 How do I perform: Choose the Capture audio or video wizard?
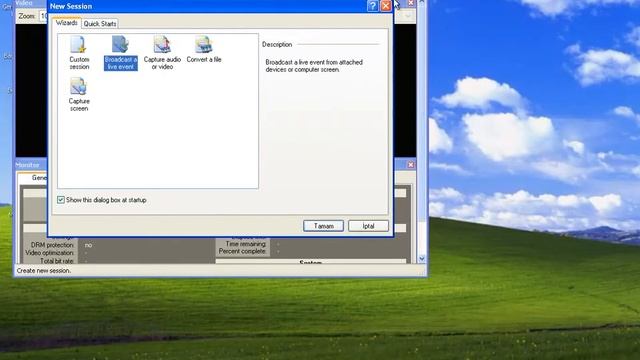click(162, 52)
